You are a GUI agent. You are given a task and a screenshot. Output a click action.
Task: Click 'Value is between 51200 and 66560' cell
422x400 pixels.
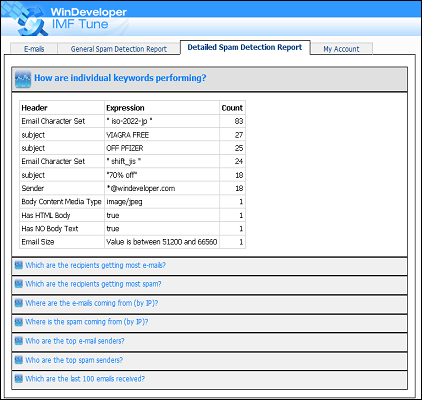coord(162,242)
